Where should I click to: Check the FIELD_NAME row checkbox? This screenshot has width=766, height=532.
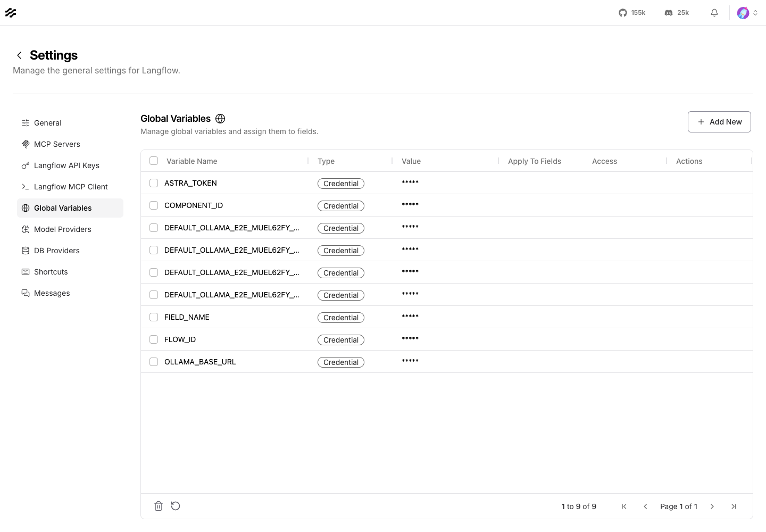point(154,317)
